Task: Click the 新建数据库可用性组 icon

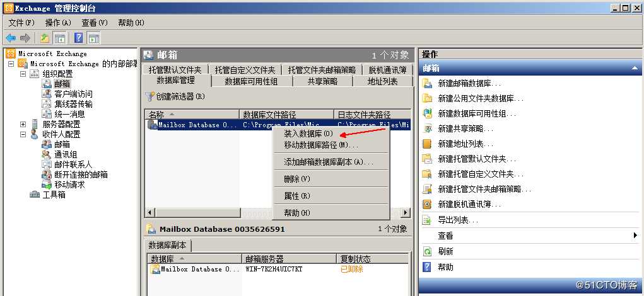Action: 428,113
